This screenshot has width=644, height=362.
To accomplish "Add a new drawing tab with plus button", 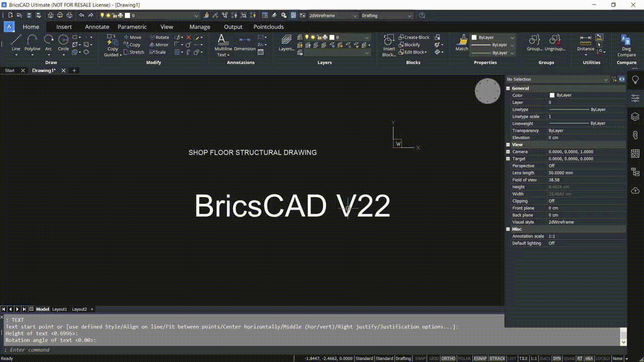I will tap(74, 71).
